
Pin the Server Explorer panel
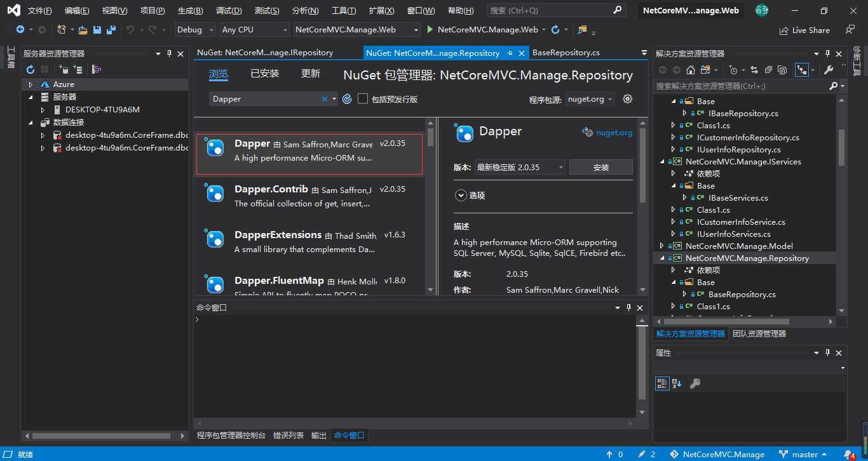169,54
